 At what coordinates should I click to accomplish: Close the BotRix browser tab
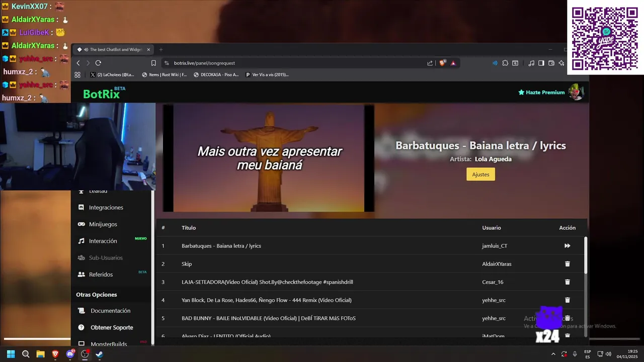tap(148, 50)
